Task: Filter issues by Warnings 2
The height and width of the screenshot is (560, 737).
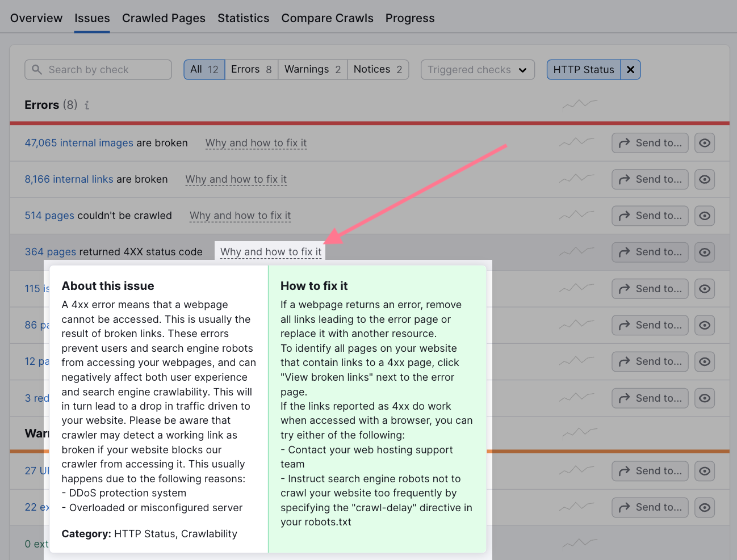Action: pos(313,69)
